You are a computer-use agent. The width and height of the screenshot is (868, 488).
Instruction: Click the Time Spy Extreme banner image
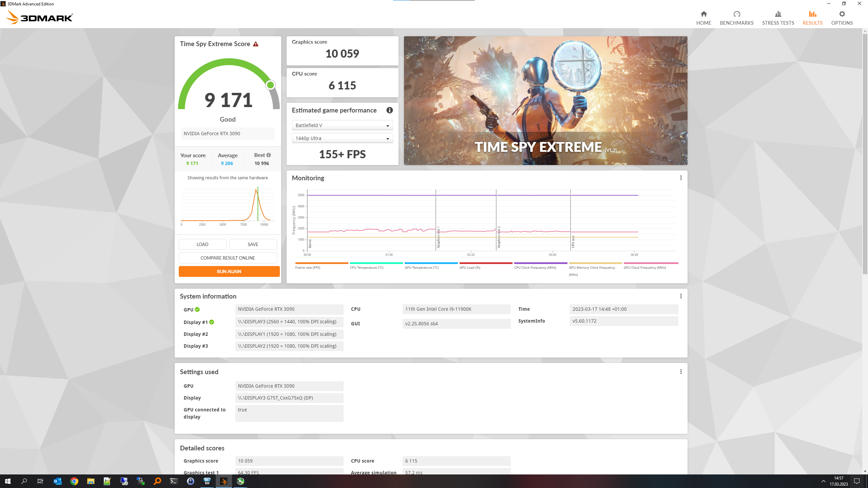tap(545, 101)
